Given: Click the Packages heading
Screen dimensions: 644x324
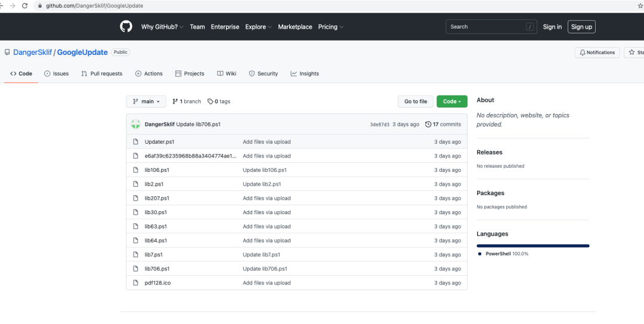Looking at the screenshot, I should pos(490,193).
